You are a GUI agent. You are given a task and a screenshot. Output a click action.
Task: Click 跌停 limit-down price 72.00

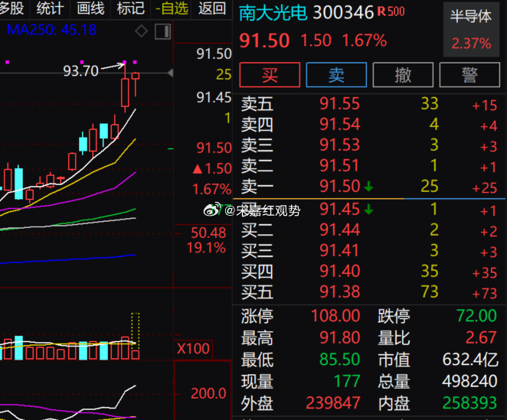[476, 316]
